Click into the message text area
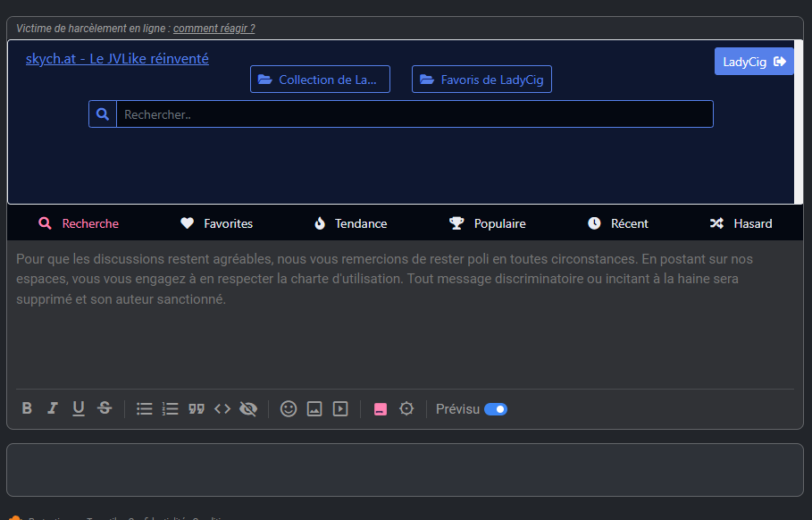Screen dimensions: 812x520 [x=405, y=315]
